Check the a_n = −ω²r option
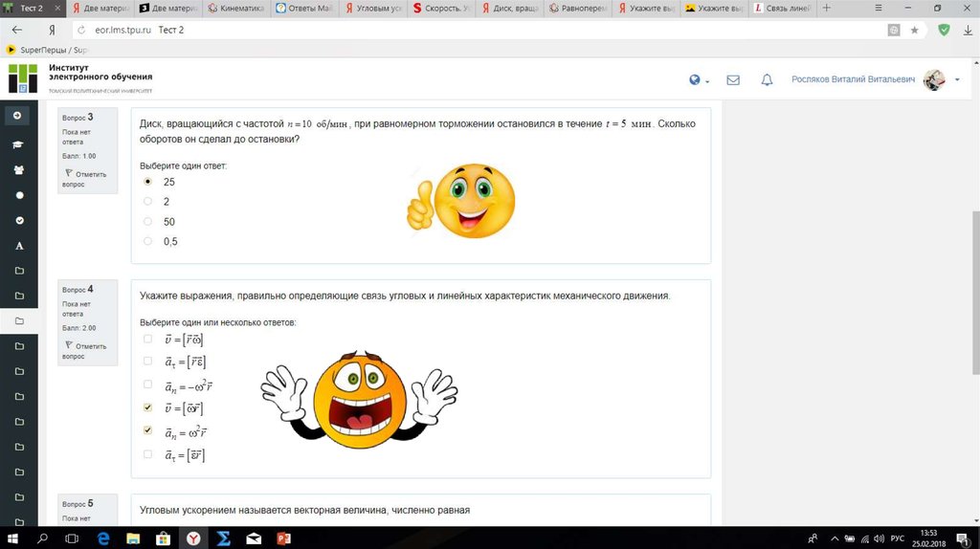 pos(147,384)
